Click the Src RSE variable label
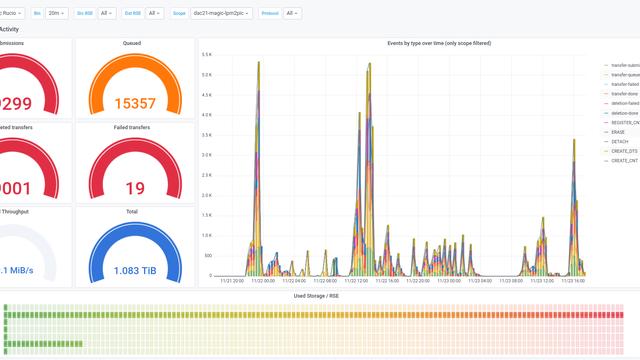Screen dimensions: 640x360 pyautogui.click(x=85, y=13)
